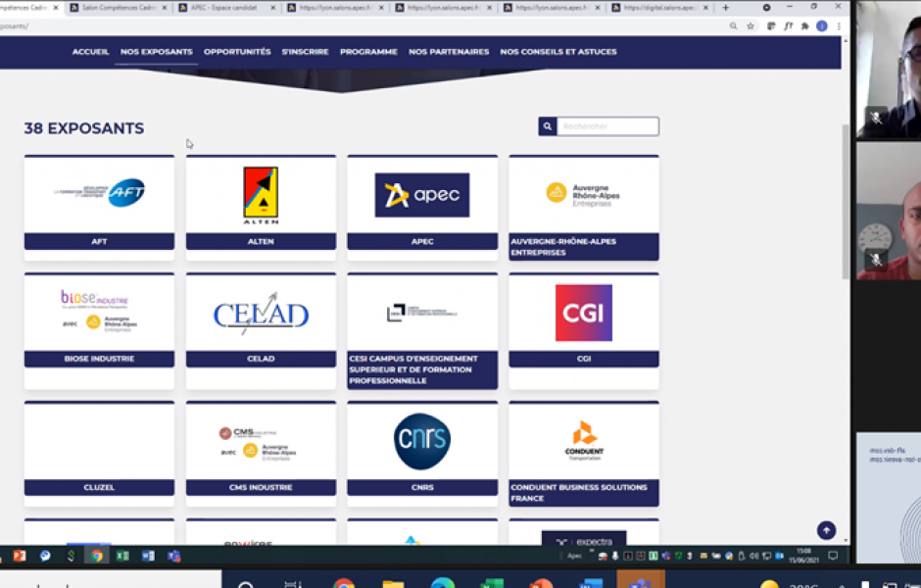Open the AFT exhibitor logo
The width and height of the screenshot is (921, 588).
click(99, 193)
